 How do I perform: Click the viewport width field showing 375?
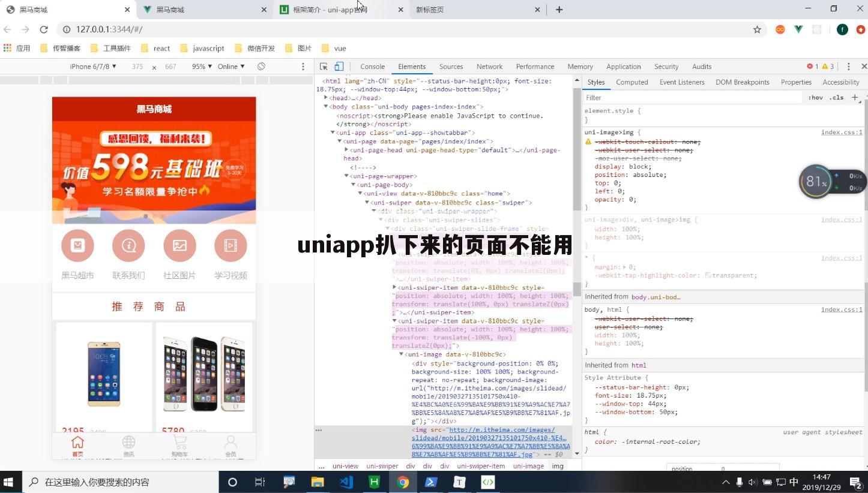point(137,67)
